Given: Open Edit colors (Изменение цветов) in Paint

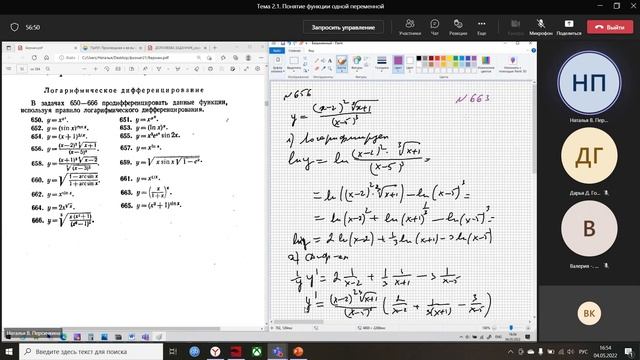Looking at the screenshot, I should pyautogui.click(x=486, y=64).
